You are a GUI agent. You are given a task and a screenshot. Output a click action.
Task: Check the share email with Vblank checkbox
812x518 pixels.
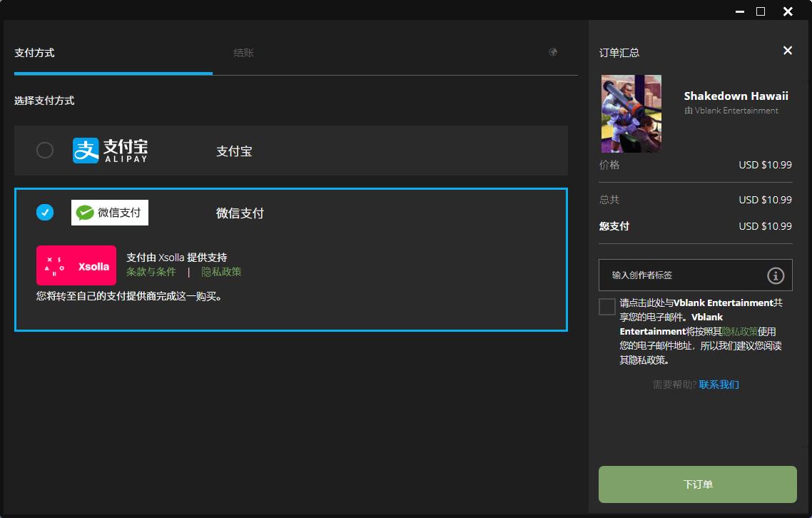tap(607, 306)
